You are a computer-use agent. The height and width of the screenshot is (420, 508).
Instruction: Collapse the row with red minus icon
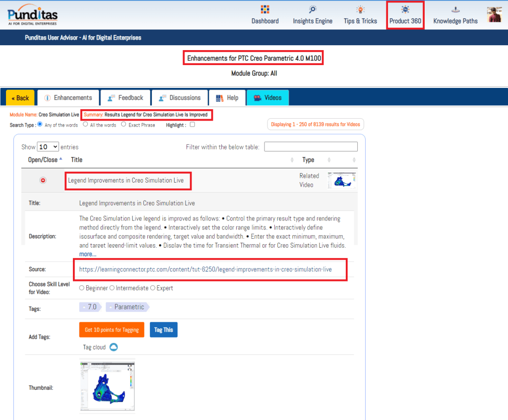[43, 180]
